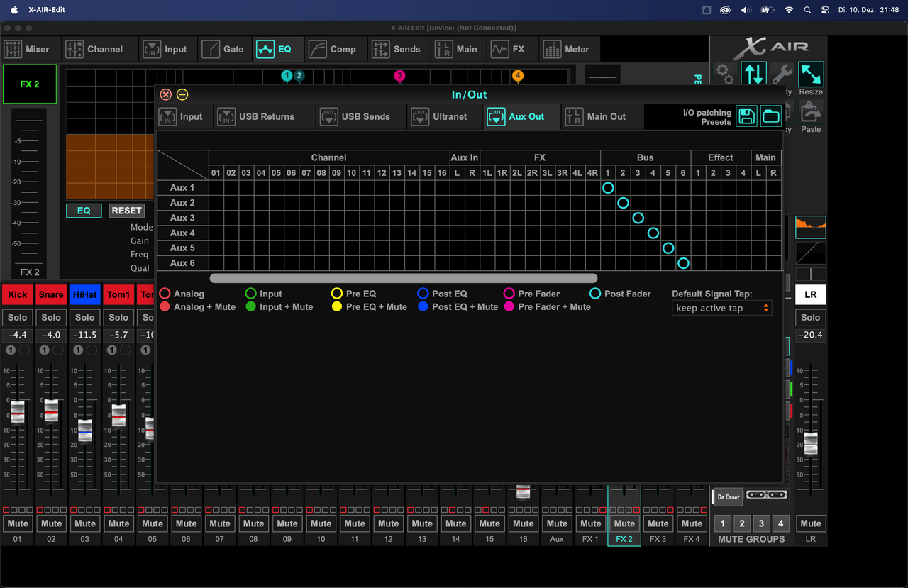Click the volume icon in menu bar
The width and height of the screenshot is (908, 588).
click(x=746, y=10)
